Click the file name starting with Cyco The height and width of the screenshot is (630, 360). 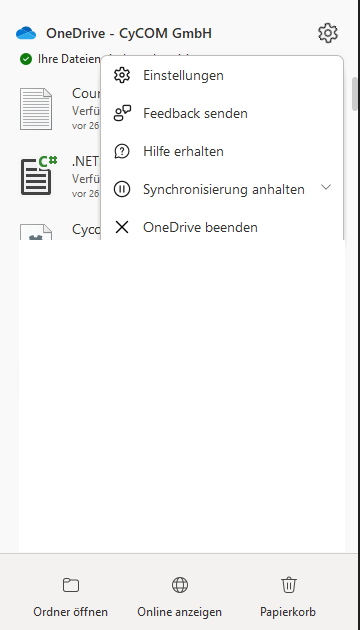coord(86,229)
